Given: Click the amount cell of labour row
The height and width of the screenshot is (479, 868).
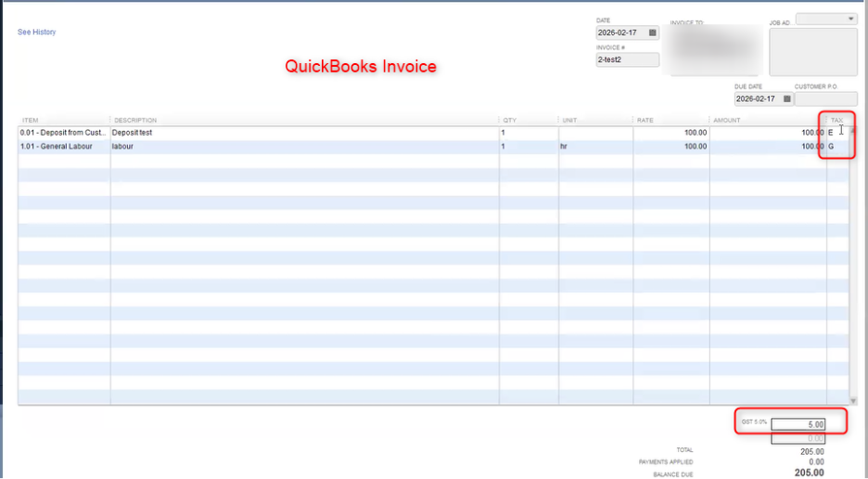Looking at the screenshot, I should [768, 147].
